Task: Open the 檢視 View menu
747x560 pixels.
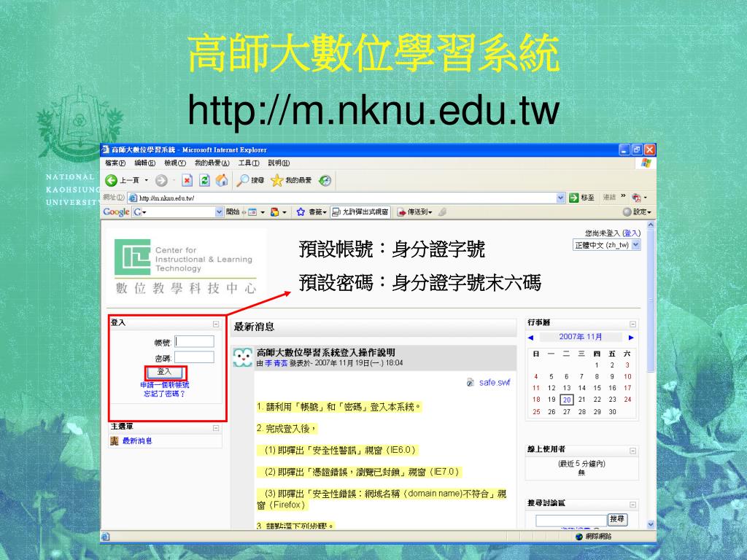Action: point(175,163)
